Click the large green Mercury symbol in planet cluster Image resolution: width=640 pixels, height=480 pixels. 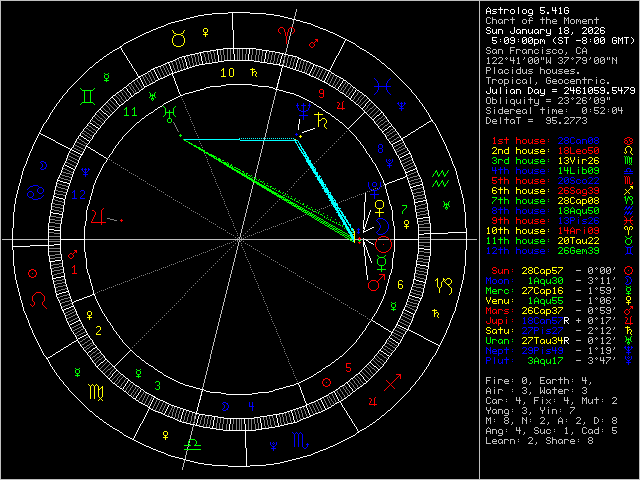381,263
